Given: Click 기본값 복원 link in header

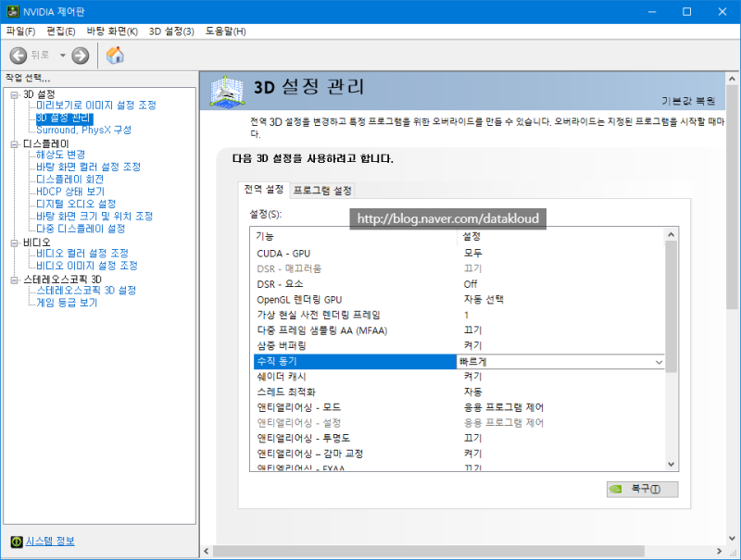Looking at the screenshot, I should pos(688,101).
